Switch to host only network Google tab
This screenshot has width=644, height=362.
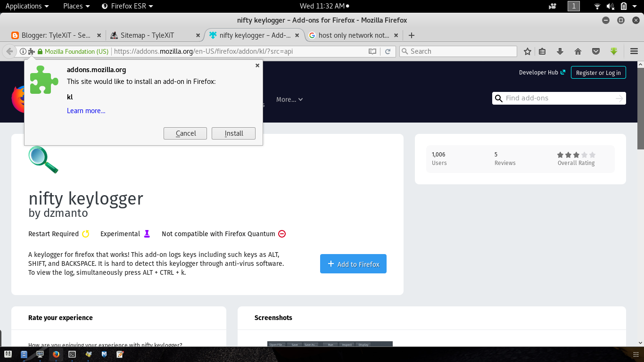354,35
